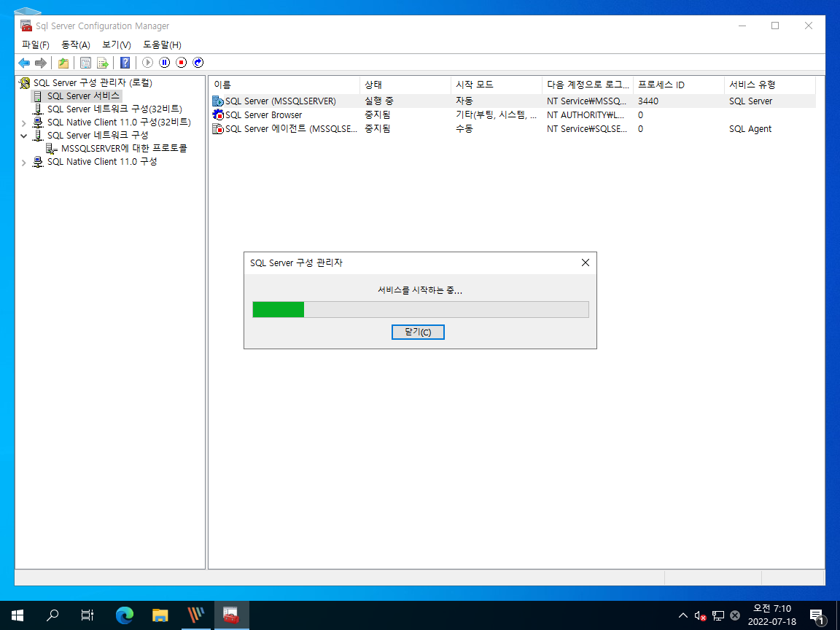Open the 파일(F) menu
840x630 pixels.
point(35,45)
